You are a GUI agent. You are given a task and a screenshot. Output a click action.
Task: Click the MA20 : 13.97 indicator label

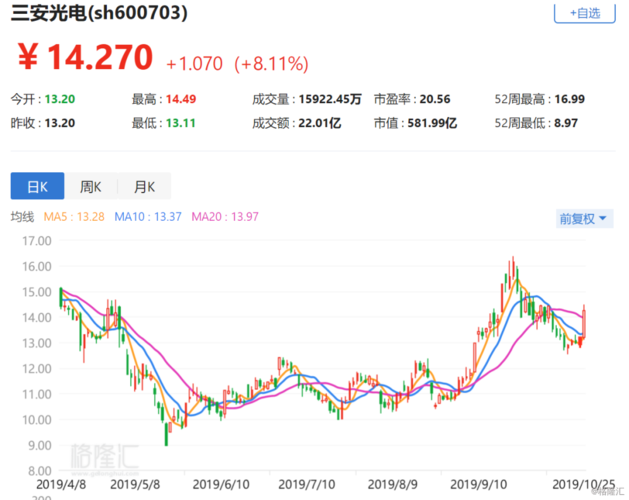click(x=225, y=217)
